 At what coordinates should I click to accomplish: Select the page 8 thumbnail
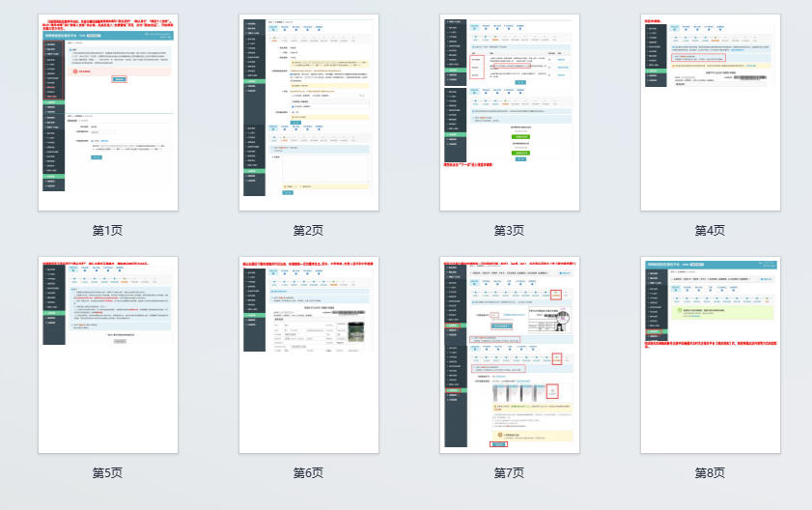(x=711, y=355)
